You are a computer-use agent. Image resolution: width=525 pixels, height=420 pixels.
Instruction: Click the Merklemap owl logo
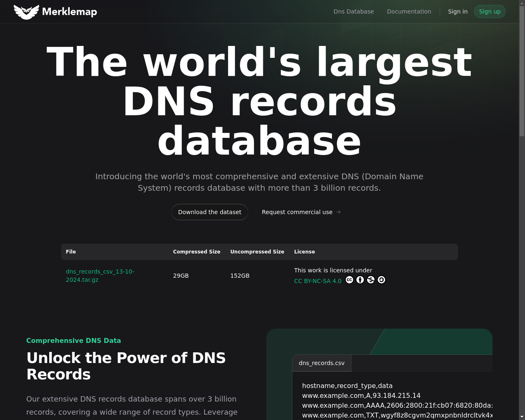(27, 12)
